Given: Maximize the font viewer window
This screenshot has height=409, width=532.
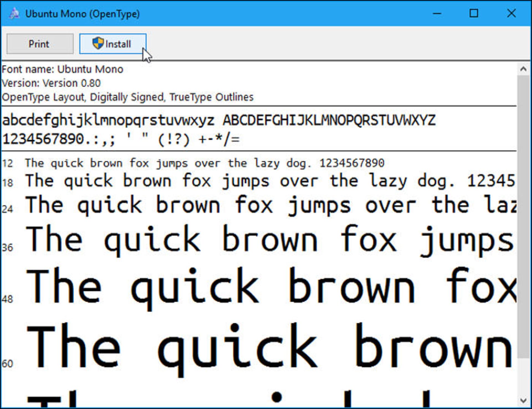Looking at the screenshot, I should tap(474, 13).
